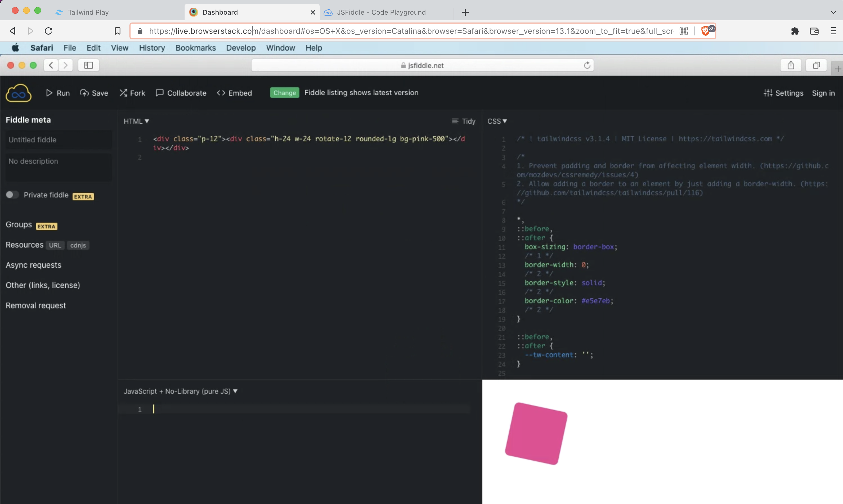843x504 pixels.
Task: Open JavaScript + No-Library language dropdown
Action: (x=180, y=391)
